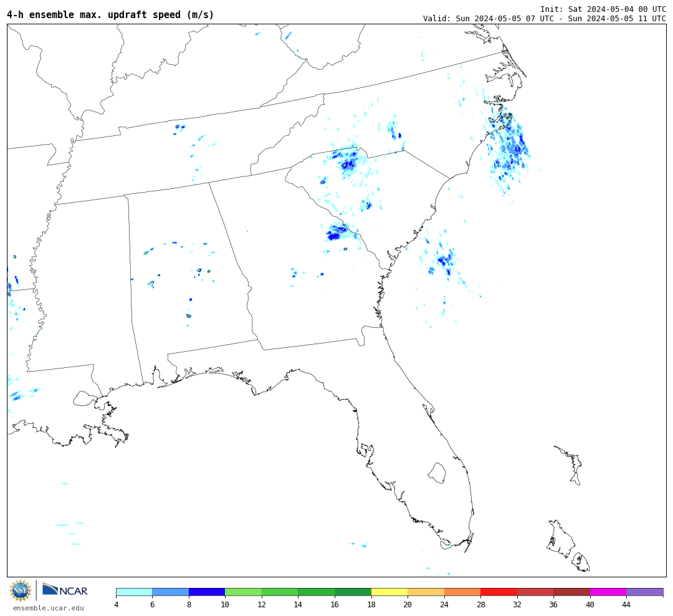Click the colorbar label 4
673x616 pixels.
click(117, 605)
